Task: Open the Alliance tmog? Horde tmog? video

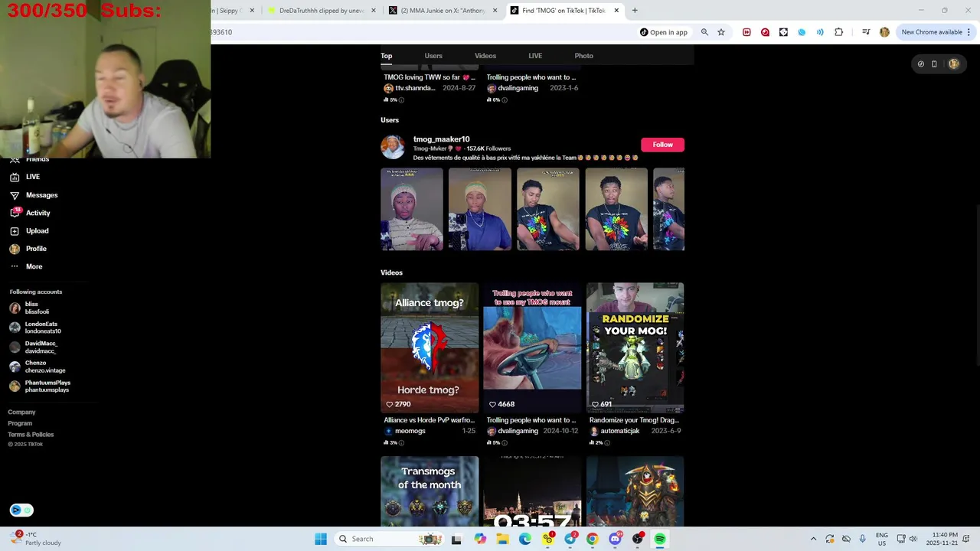Action: (430, 348)
